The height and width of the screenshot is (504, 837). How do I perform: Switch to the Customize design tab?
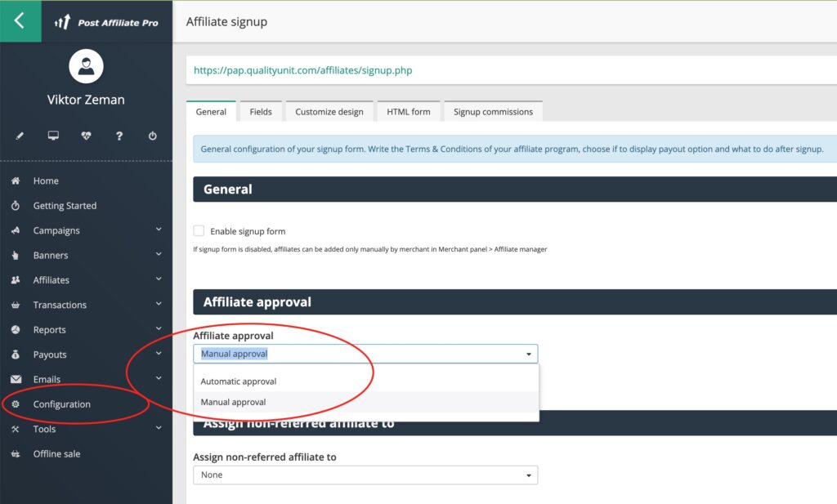coord(329,110)
